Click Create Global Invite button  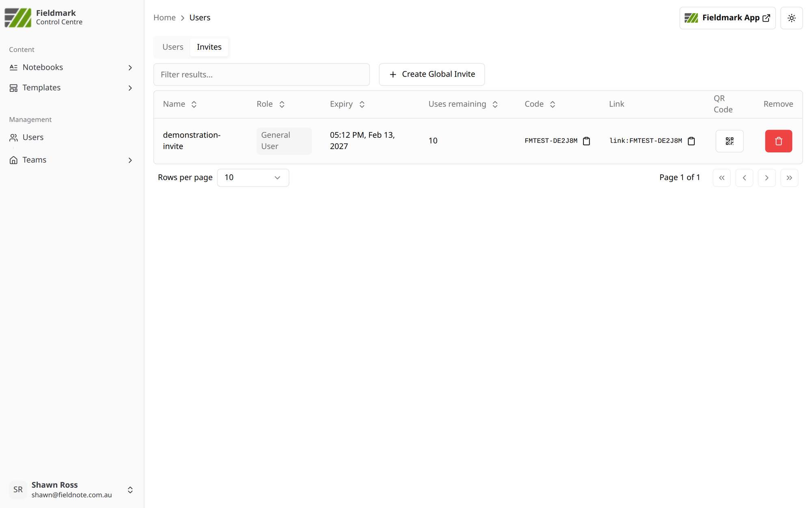432,74
